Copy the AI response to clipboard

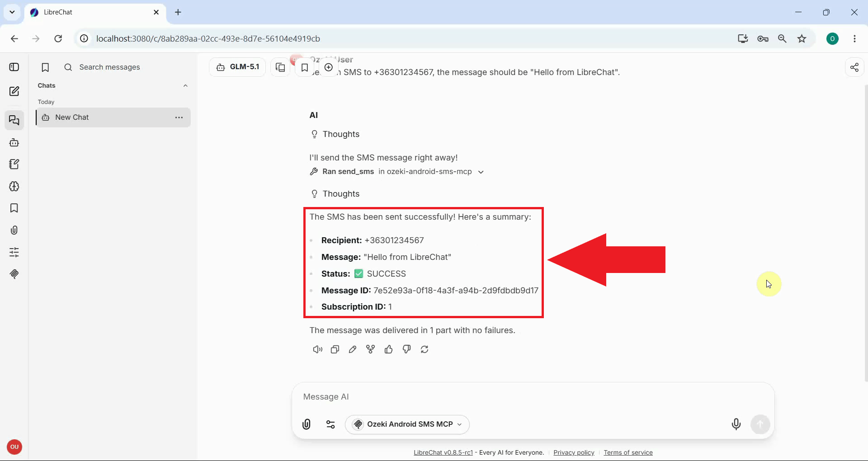tap(335, 349)
